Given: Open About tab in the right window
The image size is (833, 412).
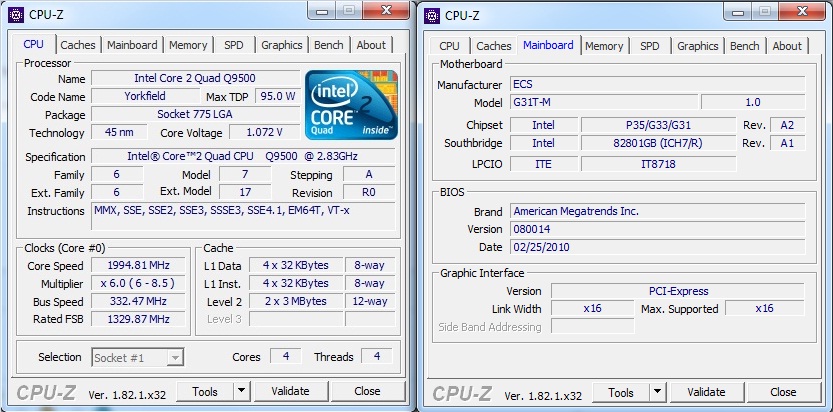Looking at the screenshot, I should click(787, 46).
